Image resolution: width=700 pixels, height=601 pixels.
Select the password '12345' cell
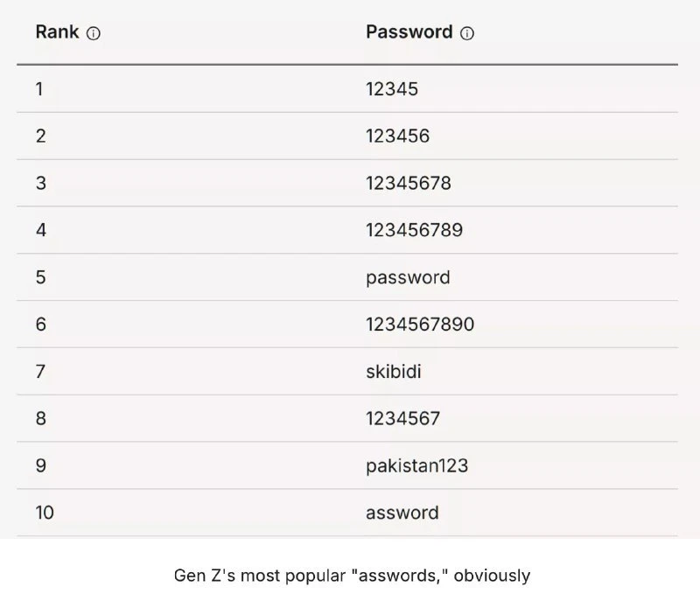(392, 88)
